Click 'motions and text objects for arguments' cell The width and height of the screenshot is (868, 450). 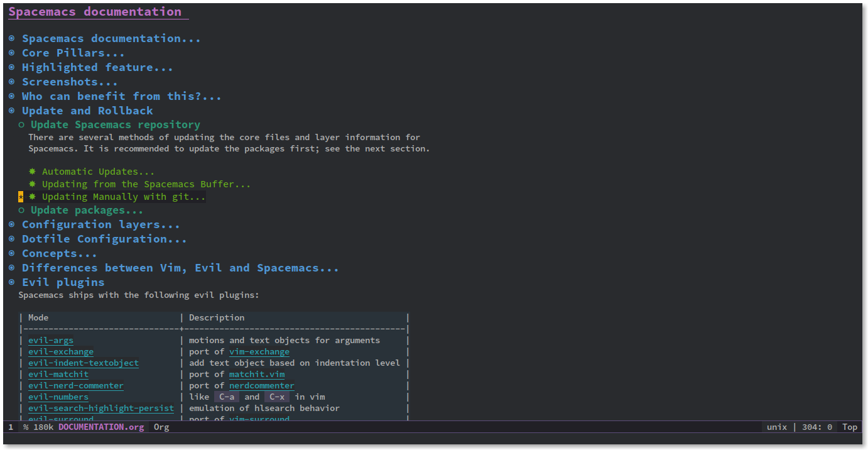285,341
